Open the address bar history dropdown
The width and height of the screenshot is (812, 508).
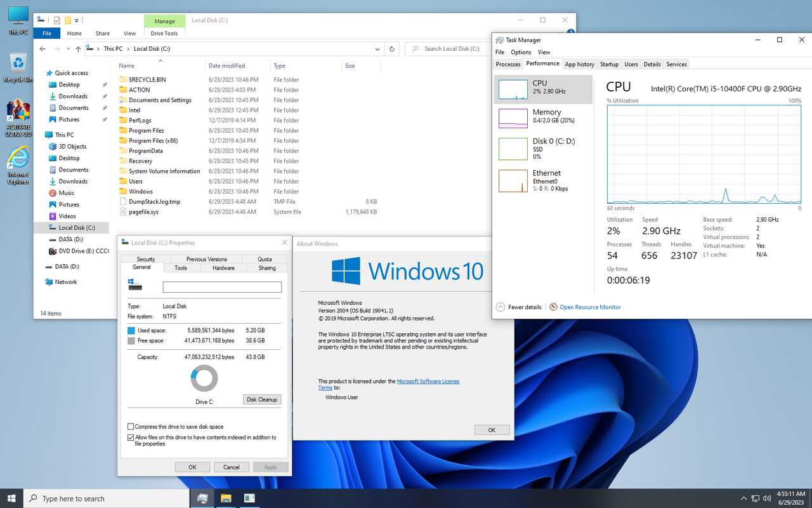click(378, 49)
